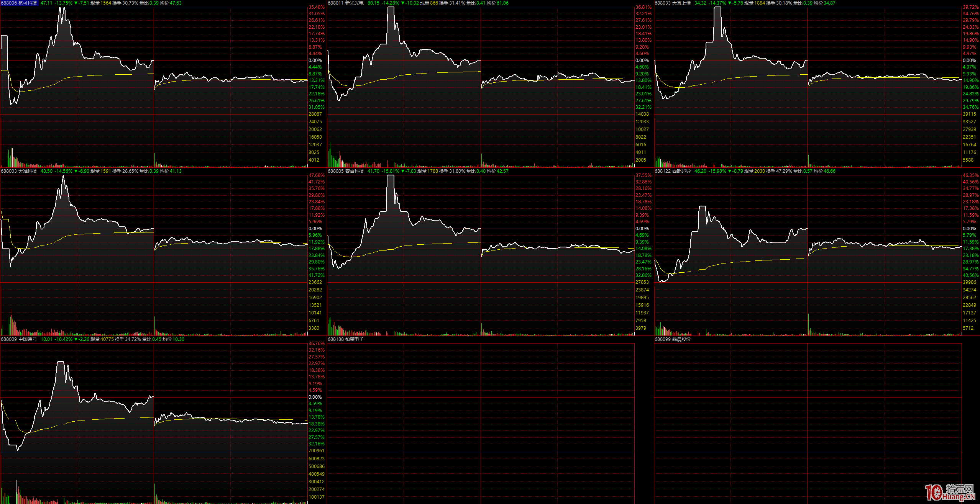Viewport: 980px width, 504px height.
Task: Click the 700961 volume axis label of 中国通号
Action: pos(316,451)
